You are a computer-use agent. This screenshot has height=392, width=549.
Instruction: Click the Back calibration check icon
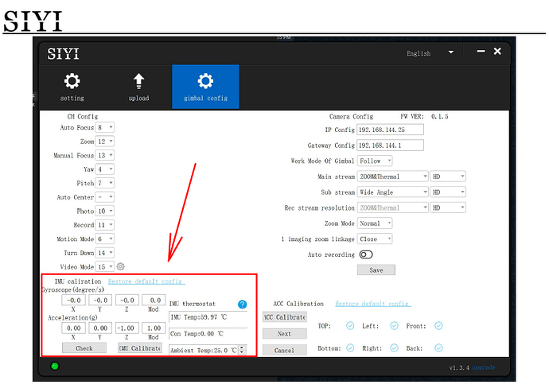coord(438,348)
